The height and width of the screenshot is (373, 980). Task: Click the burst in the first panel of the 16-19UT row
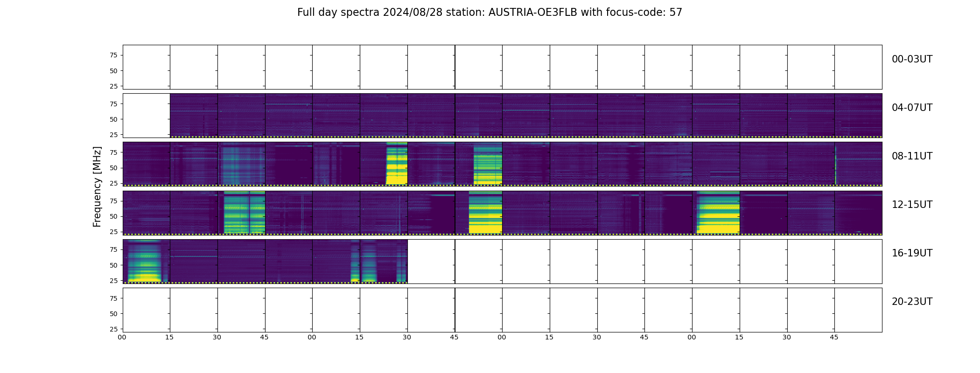[x=144, y=261]
